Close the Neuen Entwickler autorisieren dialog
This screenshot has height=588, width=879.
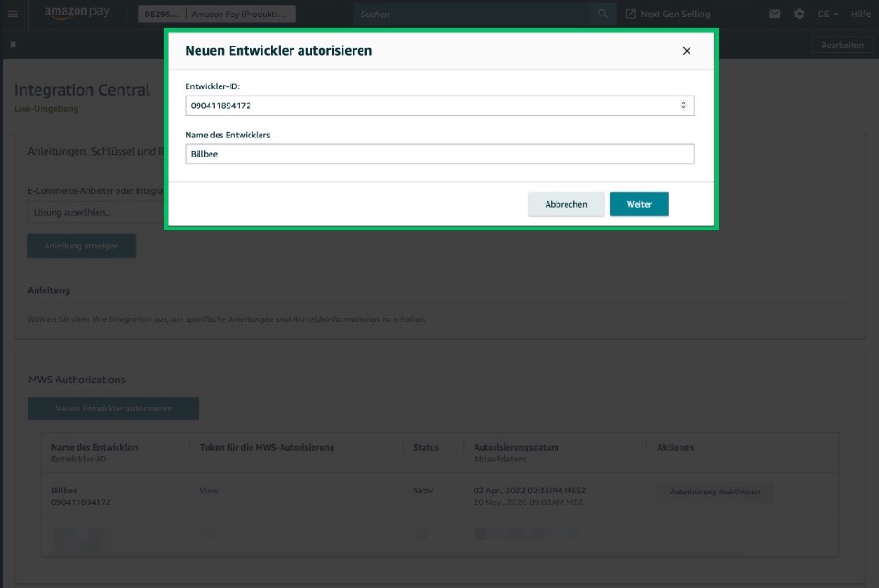(686, 51)
